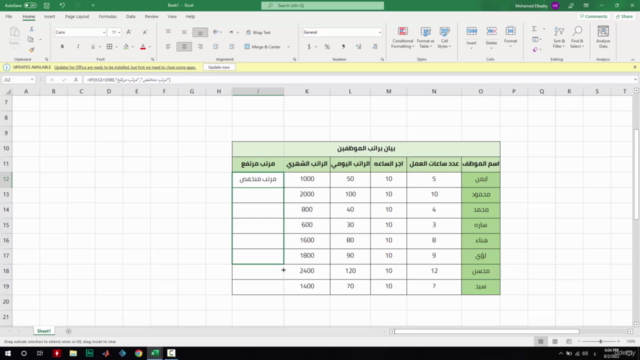Toggle Align Left

168,47
